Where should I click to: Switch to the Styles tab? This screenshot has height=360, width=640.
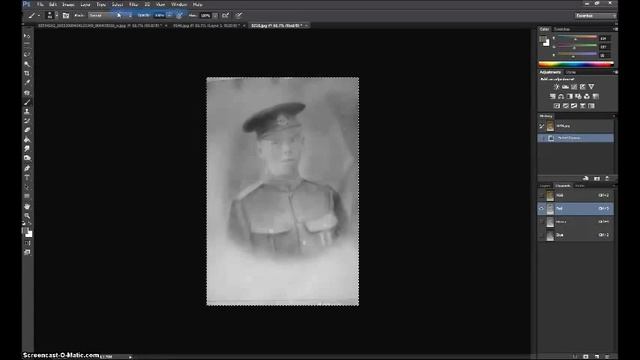[x=571, y=72]
